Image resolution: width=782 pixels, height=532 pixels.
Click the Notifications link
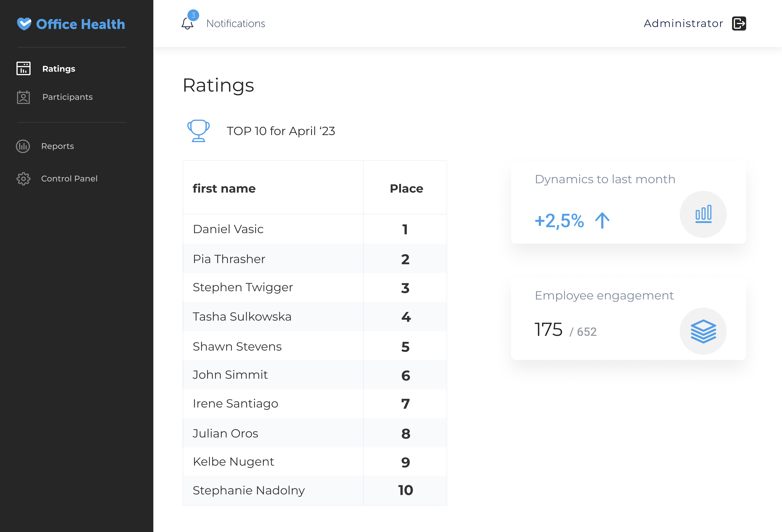pyautogui.click(x=236, y=23)
